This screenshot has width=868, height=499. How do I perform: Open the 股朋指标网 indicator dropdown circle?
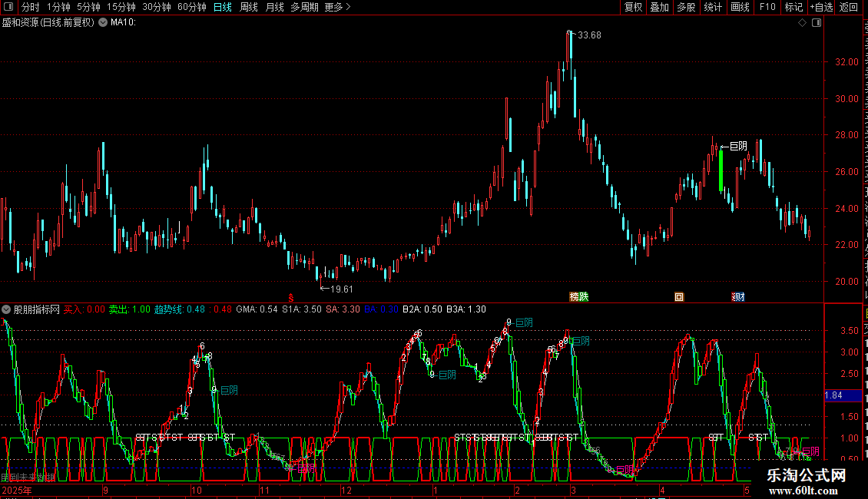point(6,309)
